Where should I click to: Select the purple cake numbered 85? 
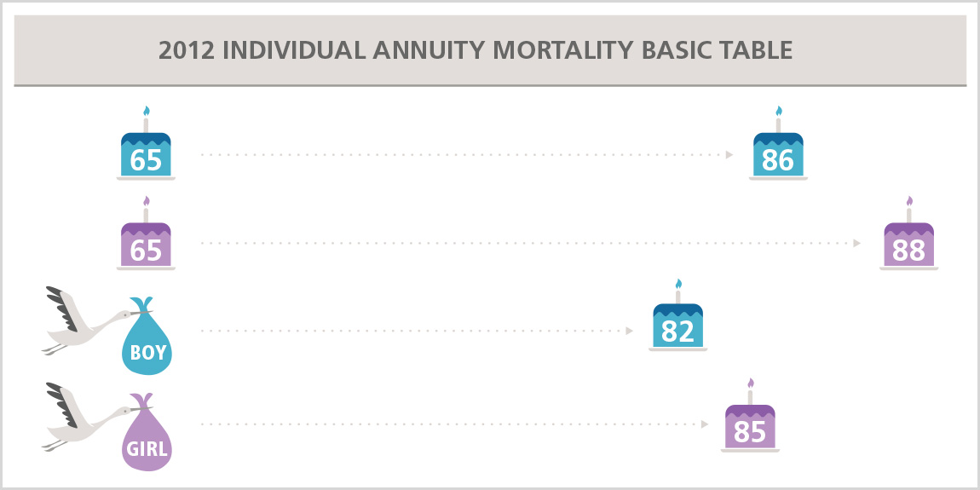750,428
